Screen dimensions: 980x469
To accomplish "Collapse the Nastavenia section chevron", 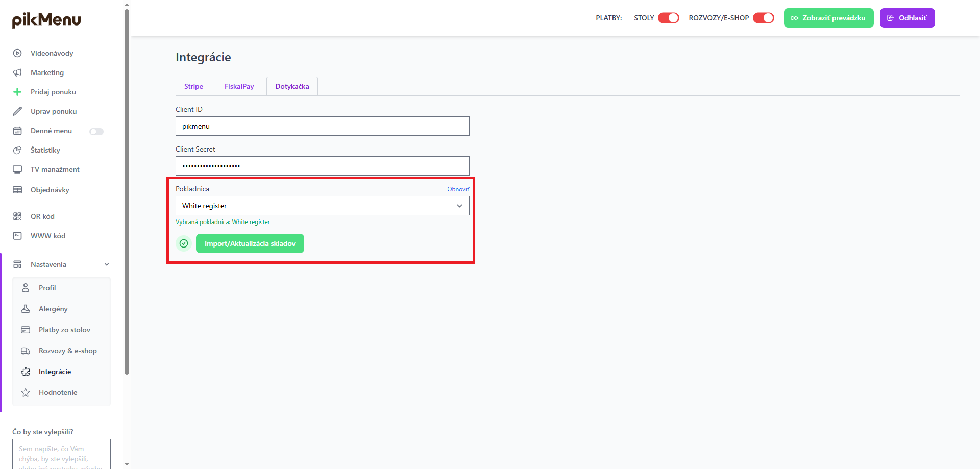I will (x=107, y=264).
